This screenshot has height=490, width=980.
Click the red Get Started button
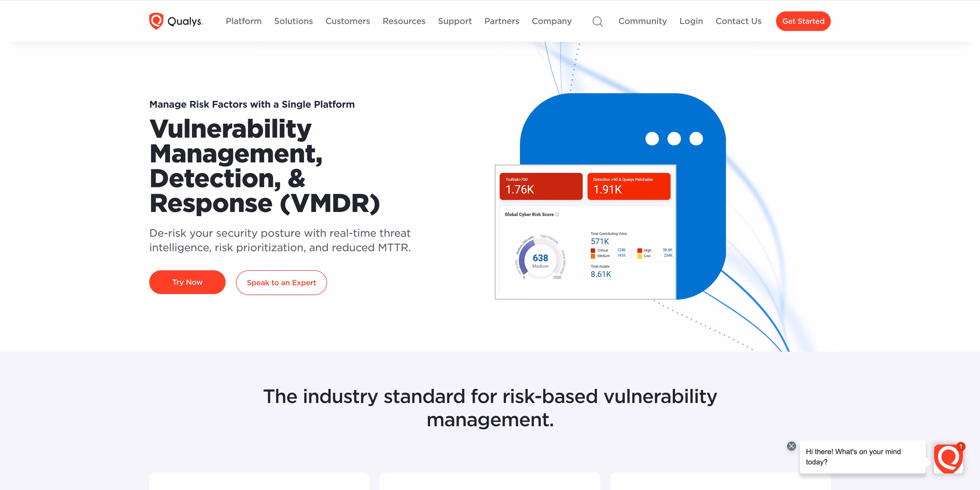click(803, 21)
